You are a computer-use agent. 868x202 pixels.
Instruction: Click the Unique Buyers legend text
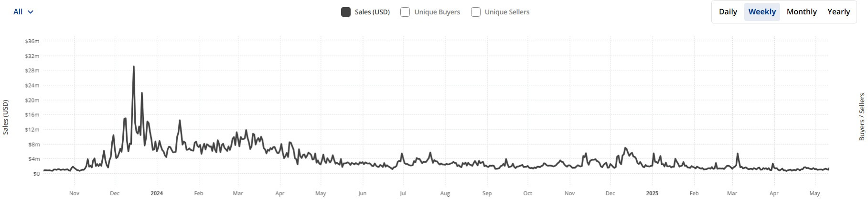(437, 12)
